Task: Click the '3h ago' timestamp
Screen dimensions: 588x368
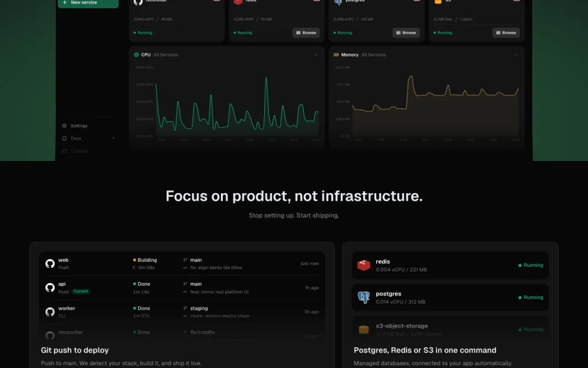Action: coord(312,312)
